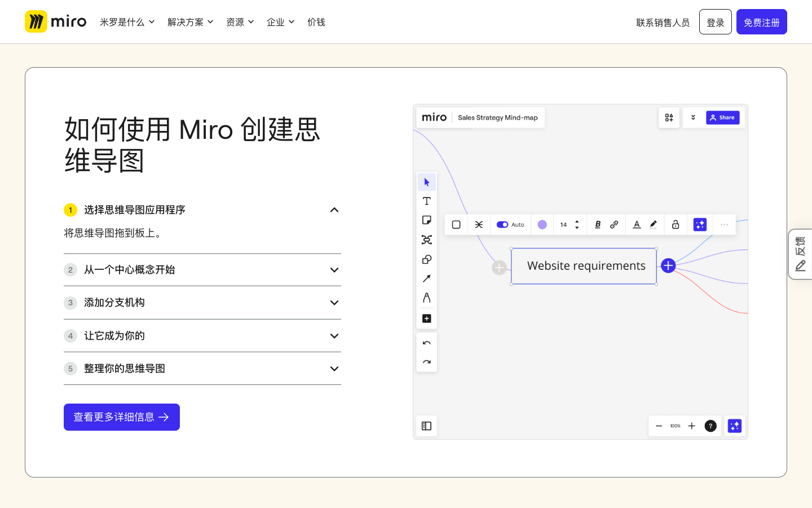Collapse step 1 选择思维导图应用程序

point(334,209)
